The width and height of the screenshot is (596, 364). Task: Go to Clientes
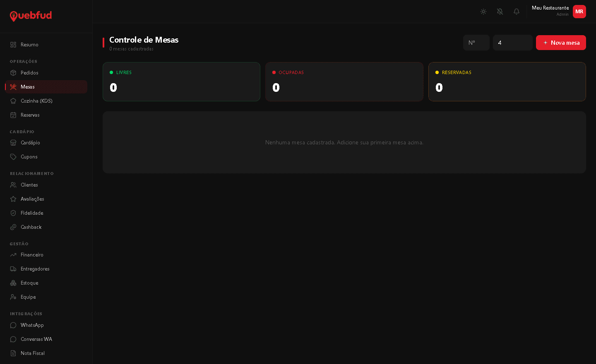[46, 185]
